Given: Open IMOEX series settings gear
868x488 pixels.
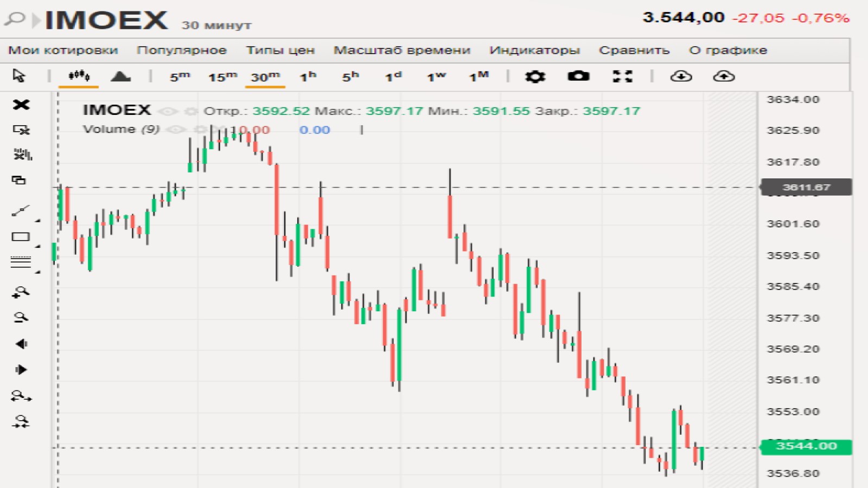Looking at the screenshot, I should [x=191, y=111].
